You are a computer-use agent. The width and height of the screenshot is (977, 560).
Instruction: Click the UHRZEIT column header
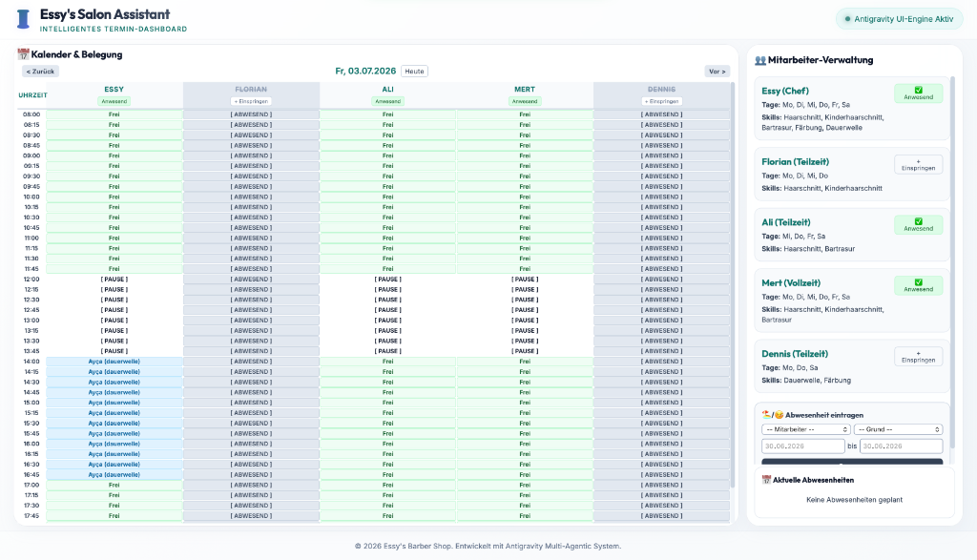tap(32, 95)
